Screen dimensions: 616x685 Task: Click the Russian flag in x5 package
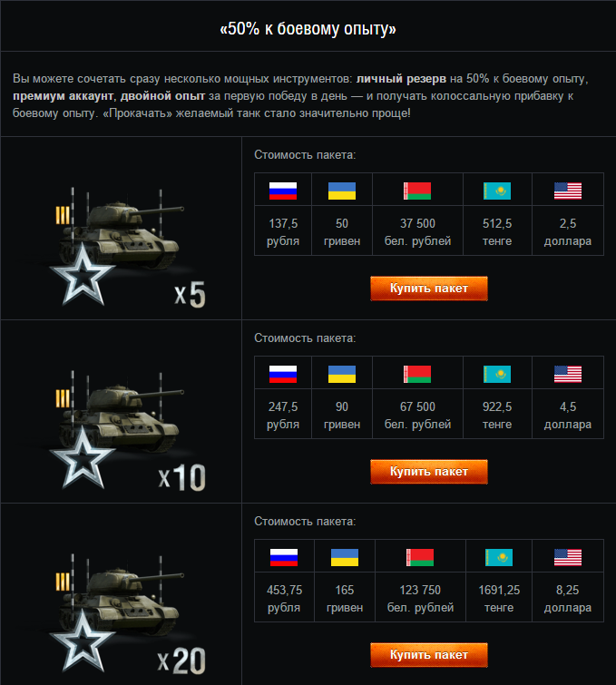283,191
